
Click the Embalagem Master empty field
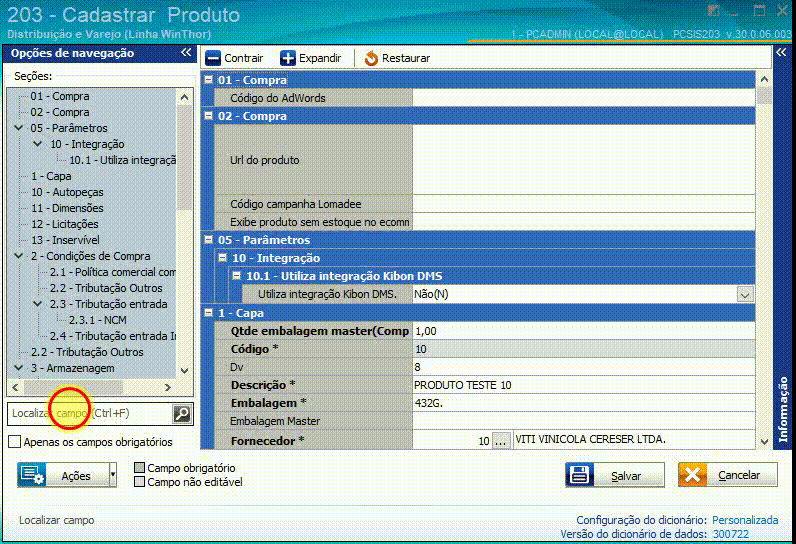(584, 421)
